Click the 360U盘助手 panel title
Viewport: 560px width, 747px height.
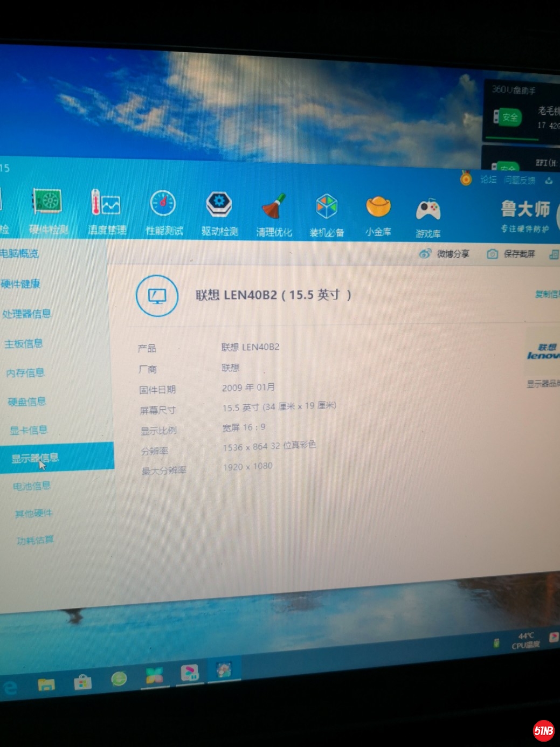pyautogui.click(x=514, y=89)
